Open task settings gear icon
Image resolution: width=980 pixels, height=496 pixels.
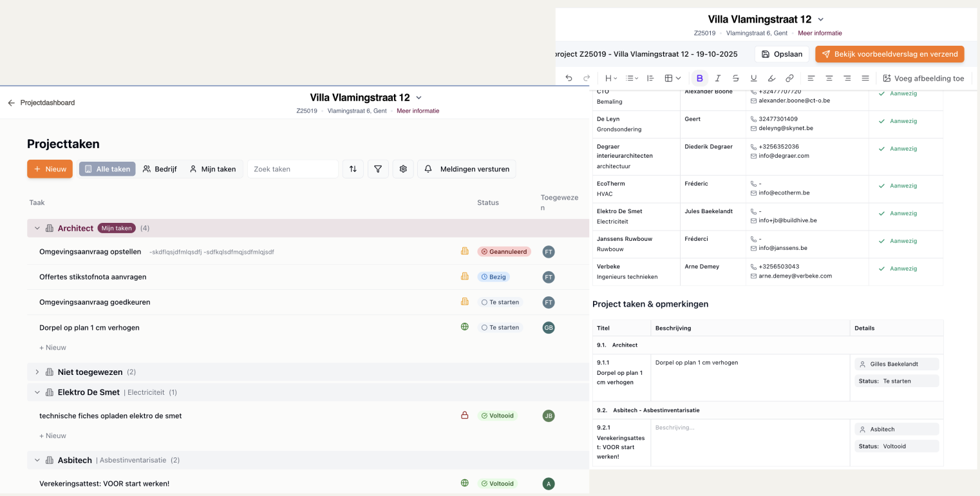pos(403,169)
